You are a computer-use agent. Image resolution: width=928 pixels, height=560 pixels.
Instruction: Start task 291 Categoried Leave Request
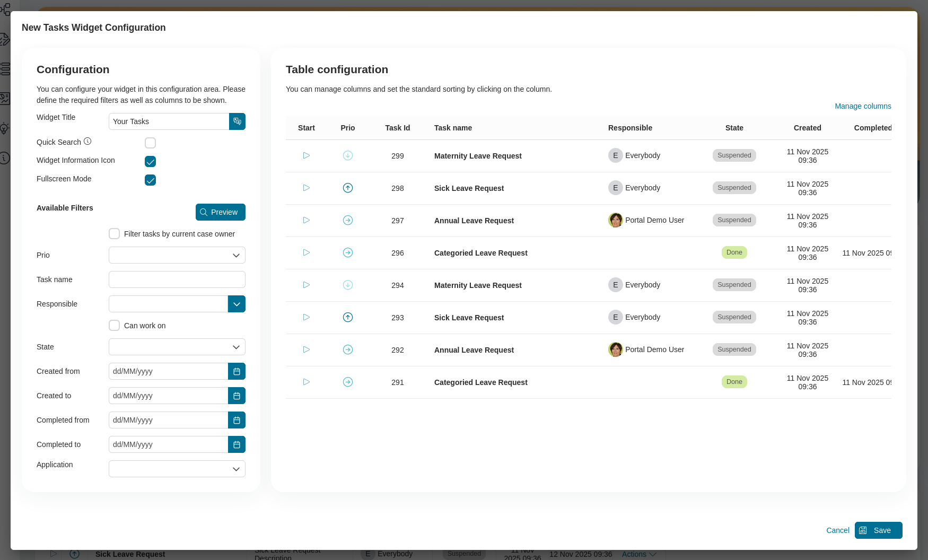pyautogui.click(x=306, y=382)
